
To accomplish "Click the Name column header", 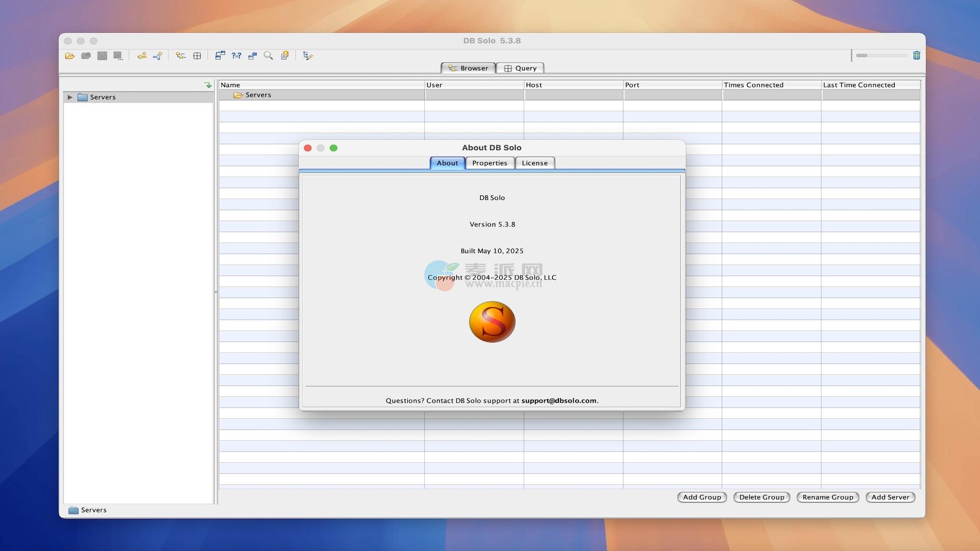I will tap(322, 85).
